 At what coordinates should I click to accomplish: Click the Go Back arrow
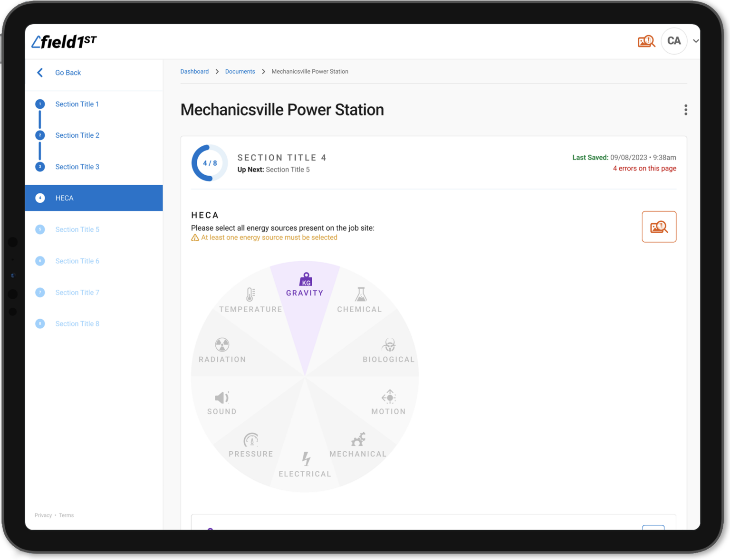point(40,73)
